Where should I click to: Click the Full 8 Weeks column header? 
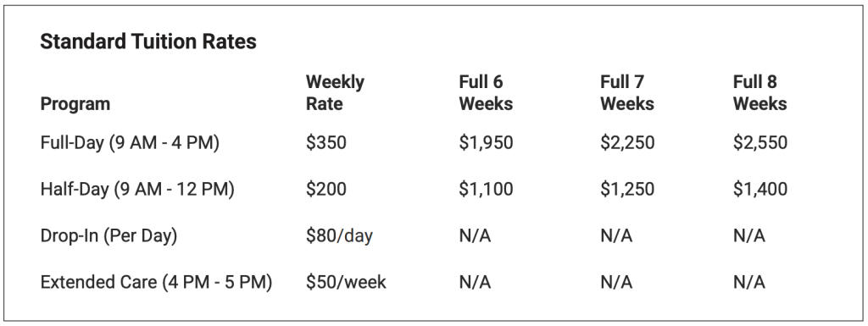pyautogui.click(x=760, y=93)
